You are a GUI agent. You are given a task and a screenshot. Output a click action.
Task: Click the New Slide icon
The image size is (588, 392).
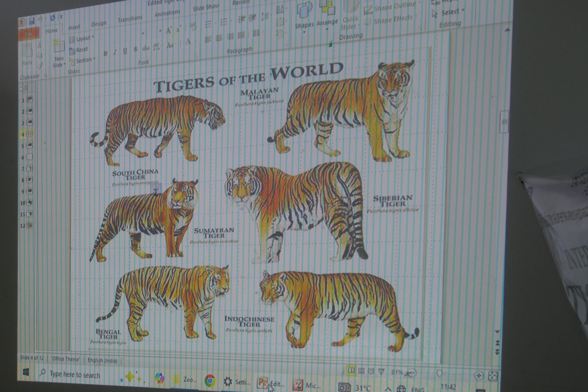coord(59,46)
